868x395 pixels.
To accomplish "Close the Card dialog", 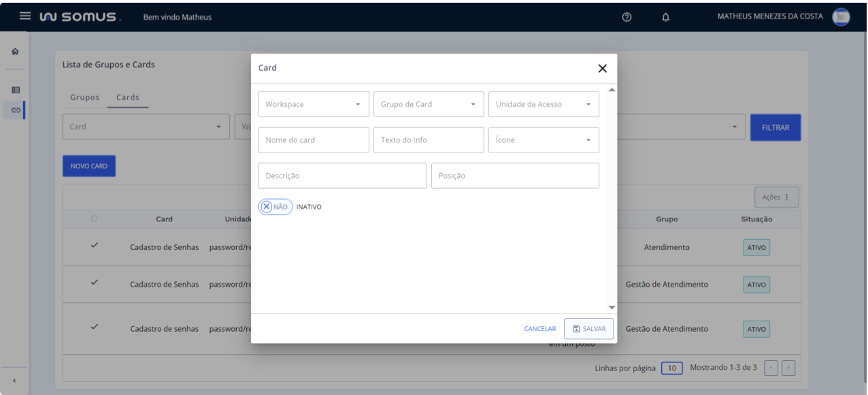I will [602, 68].
